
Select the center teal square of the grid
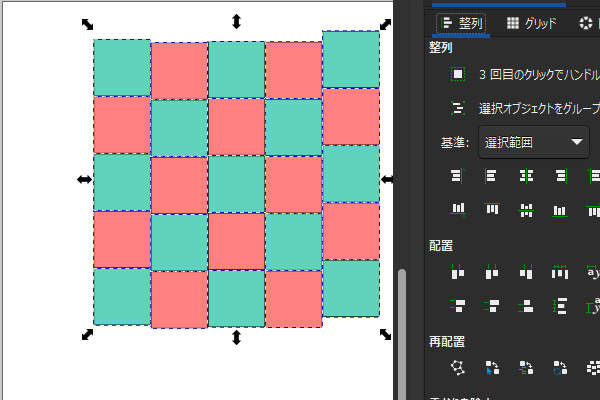coord(236,184)
